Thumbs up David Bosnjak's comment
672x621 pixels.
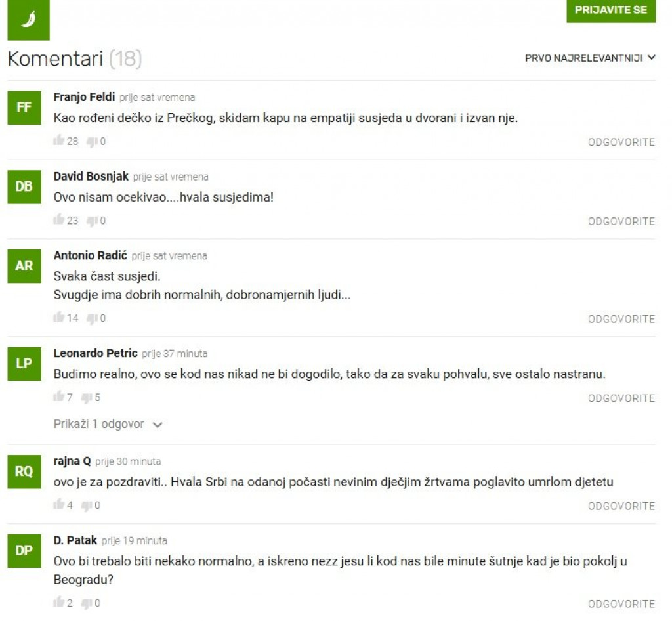point(58,219)
